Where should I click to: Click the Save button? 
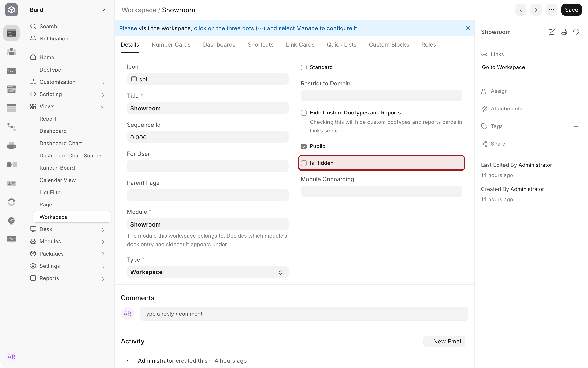click(x=571, y=10)
